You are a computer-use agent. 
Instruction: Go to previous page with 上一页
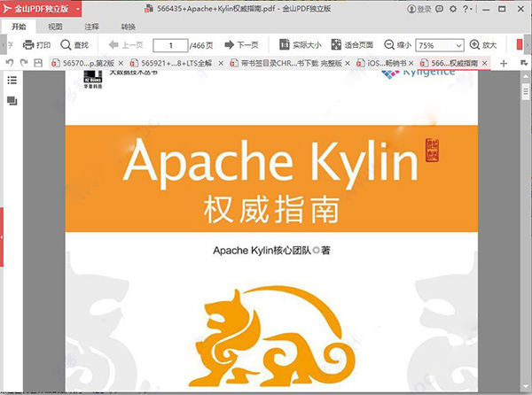pos(126,44)
